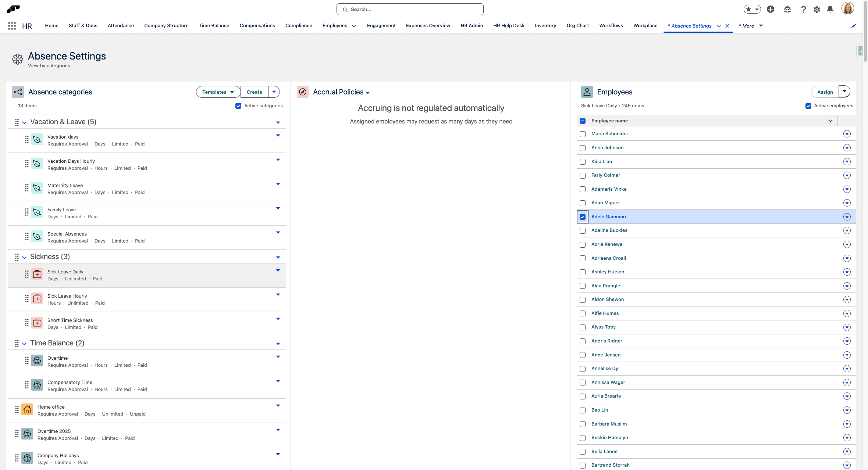868x470 pixels.
Task: Click inside the Search field
Action: tap(409, 9)
